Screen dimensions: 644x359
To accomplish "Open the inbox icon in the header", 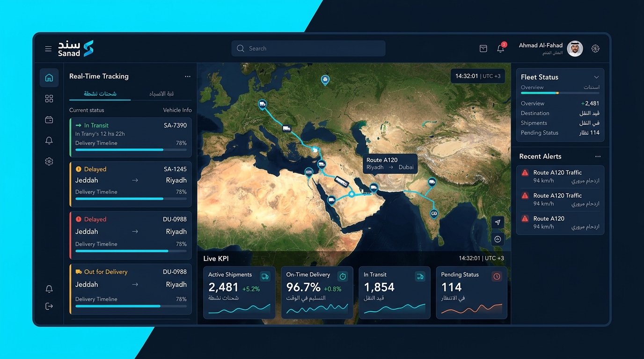I will pos(483,49).
